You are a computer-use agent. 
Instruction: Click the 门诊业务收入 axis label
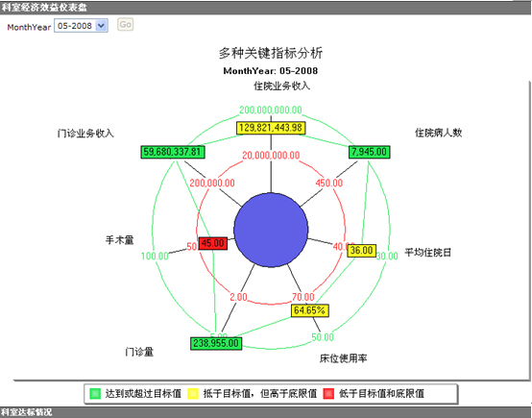[x=85, y=134]
